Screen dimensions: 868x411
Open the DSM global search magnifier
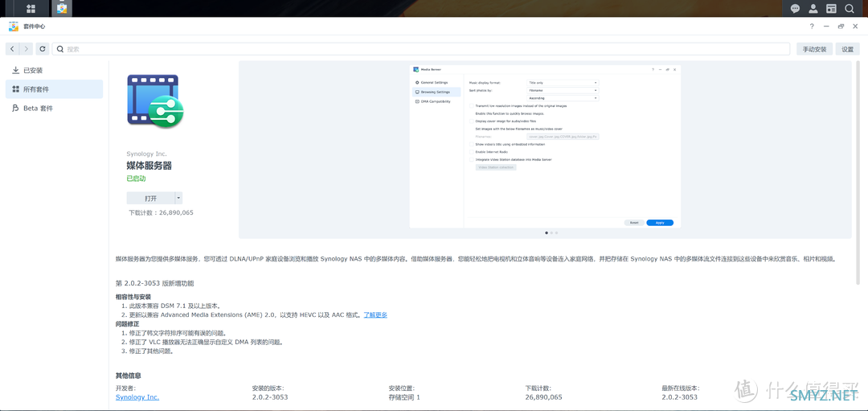point(849,8)
